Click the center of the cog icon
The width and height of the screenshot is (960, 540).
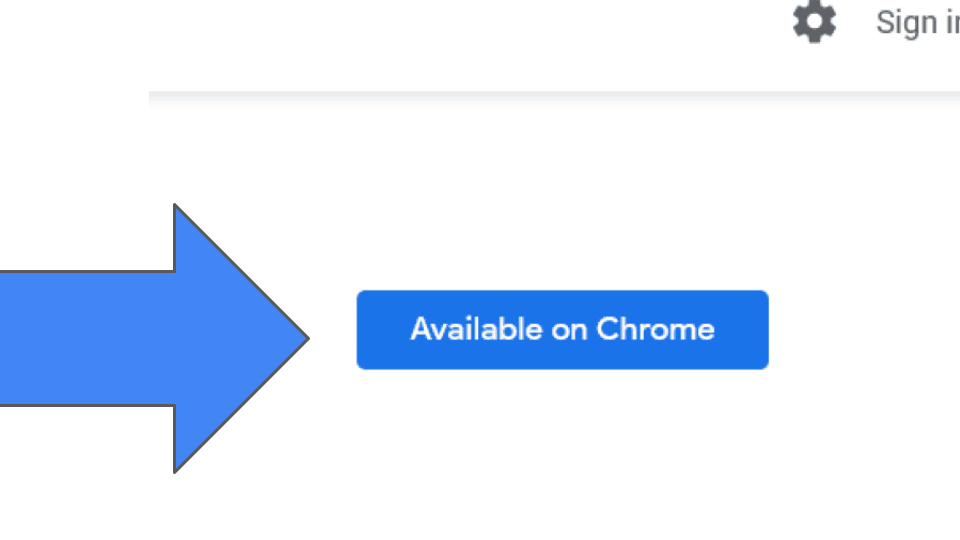click(x=814, y=22)
